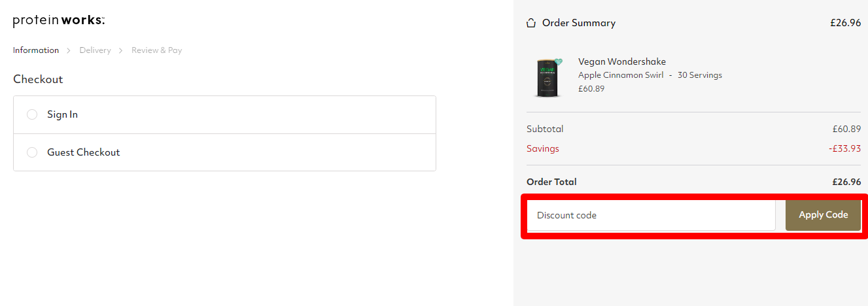Open the Review & Pay step

pyautogui.click(x=156, y=50)
